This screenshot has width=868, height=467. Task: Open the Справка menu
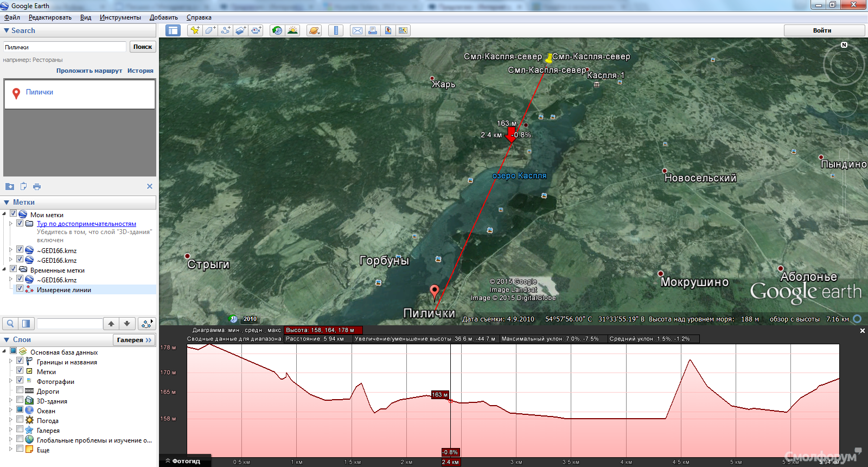tap(199, 17)
